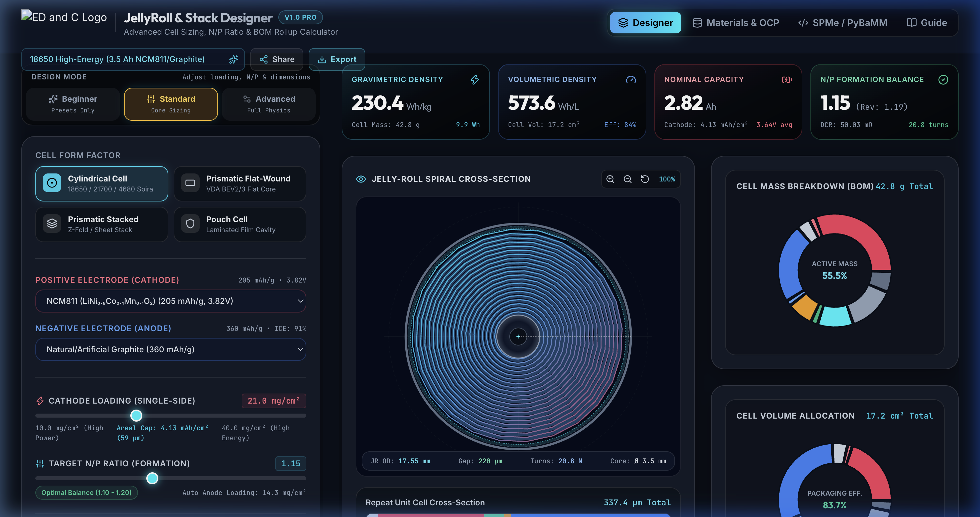Viewport: 980px width, 517px height.
Task: Click the 337.4 µm Total repeat unit value
Action: pos(637,503)
